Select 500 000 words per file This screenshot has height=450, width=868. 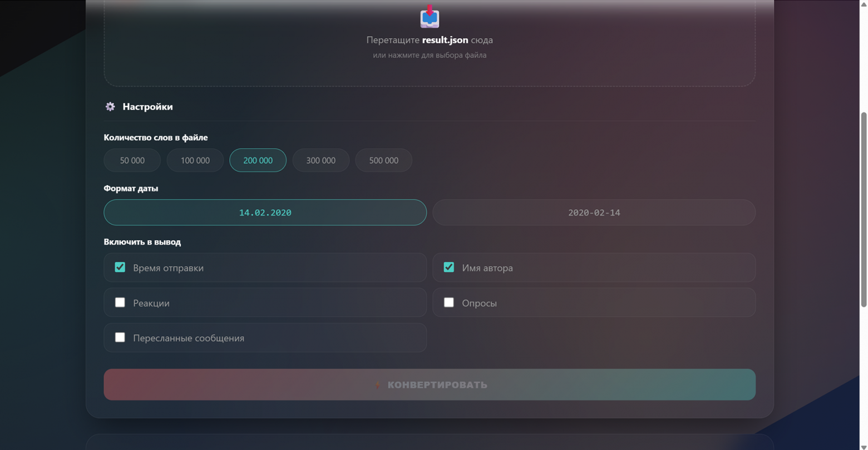coord(384,160)
